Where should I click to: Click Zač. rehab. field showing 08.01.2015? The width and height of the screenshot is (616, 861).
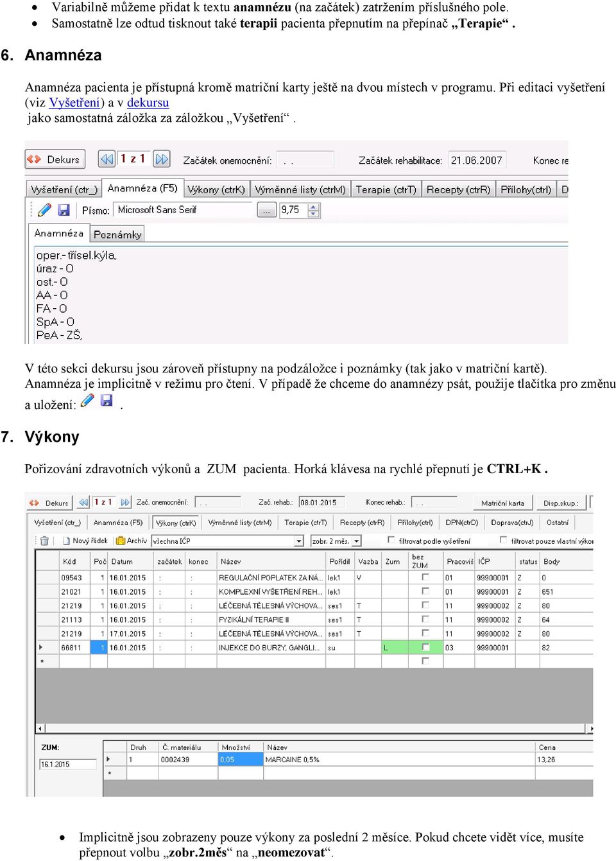(322, 502)
